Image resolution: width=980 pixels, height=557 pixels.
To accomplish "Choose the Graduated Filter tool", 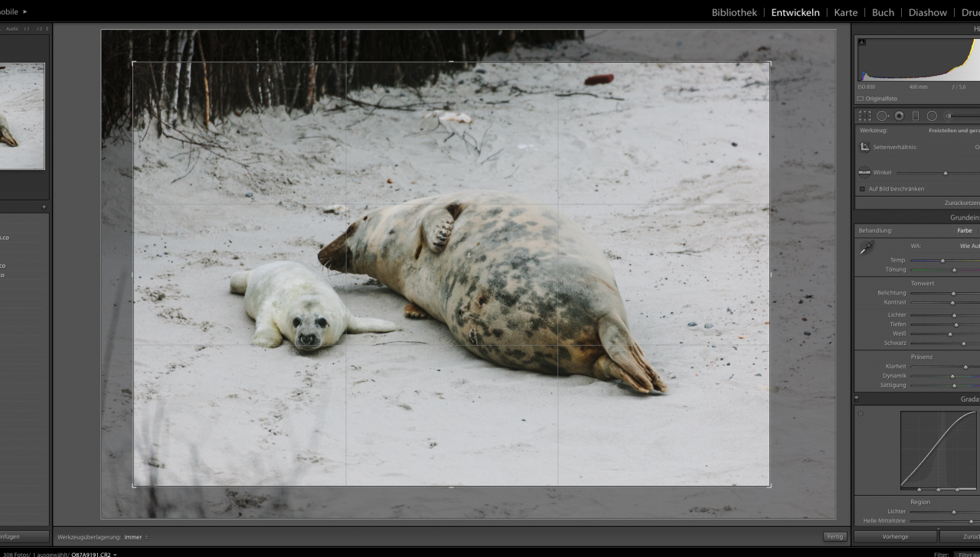I will [x=915, y=116].
